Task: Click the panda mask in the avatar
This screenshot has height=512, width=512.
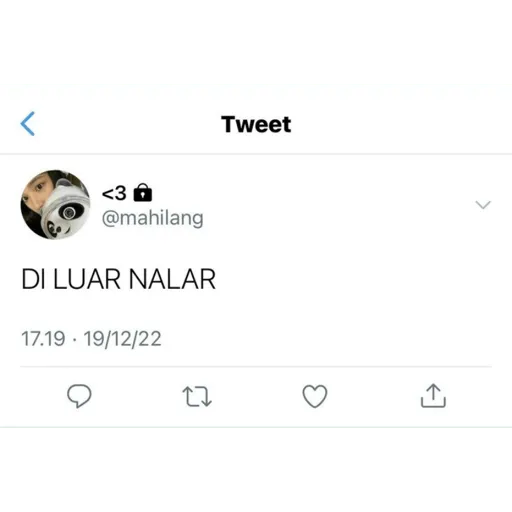Action: pos(64,210)
